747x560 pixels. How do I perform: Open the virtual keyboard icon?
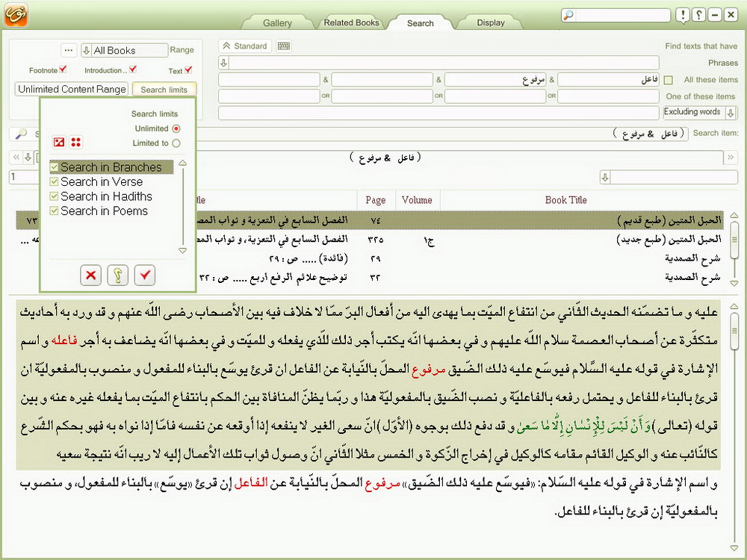point(284,46)
